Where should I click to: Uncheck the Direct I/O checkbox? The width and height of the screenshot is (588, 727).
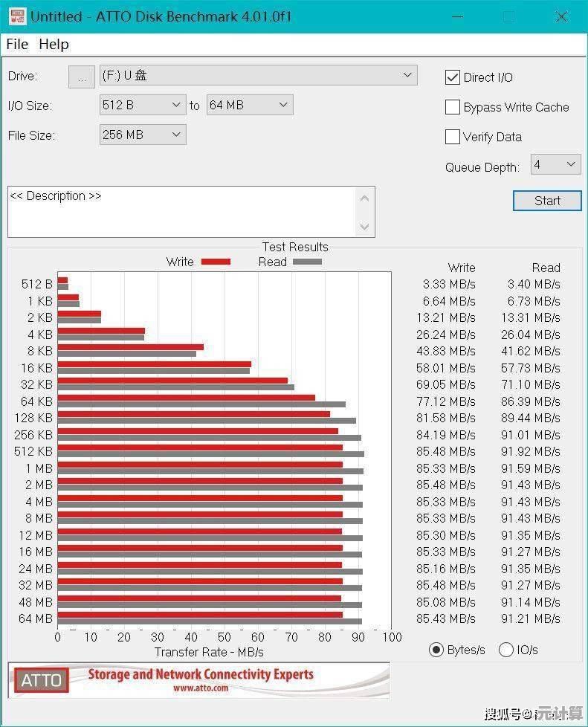point(452,77)
